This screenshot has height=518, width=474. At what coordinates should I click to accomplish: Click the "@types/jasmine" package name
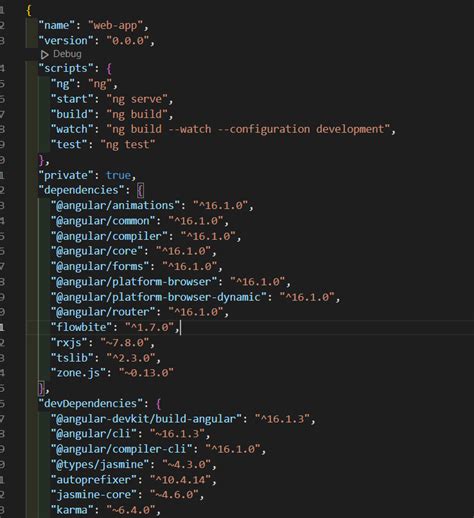point(103,464)
